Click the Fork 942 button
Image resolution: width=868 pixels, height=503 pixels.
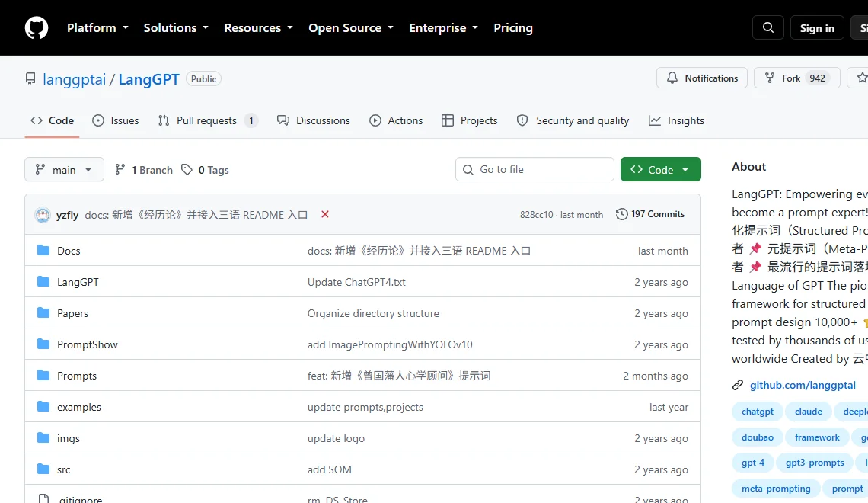[x=797, y=78]
